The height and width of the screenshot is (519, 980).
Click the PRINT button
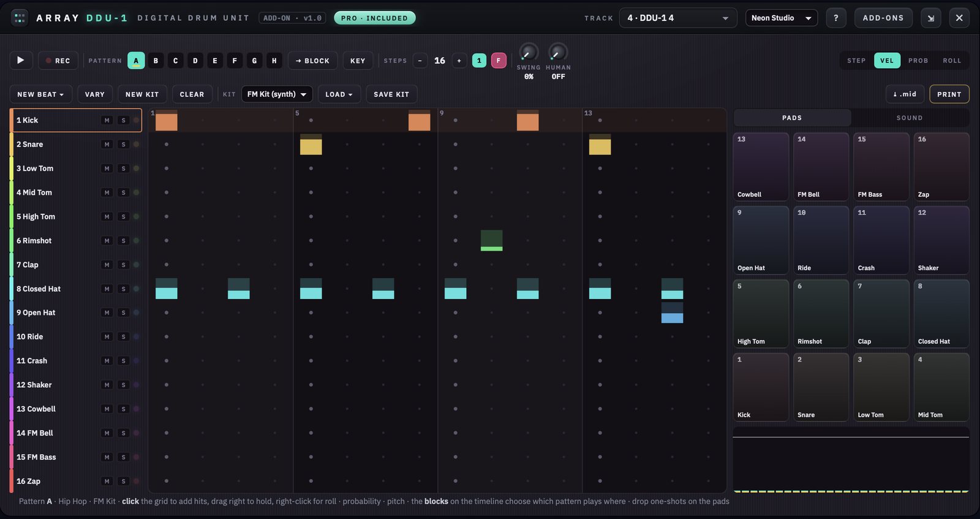pos(949,94)
